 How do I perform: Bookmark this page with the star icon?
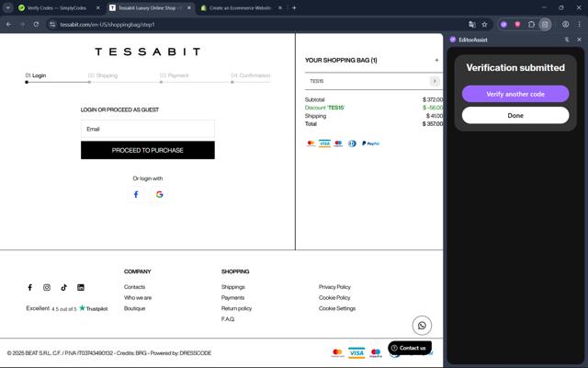pos(484,25)
